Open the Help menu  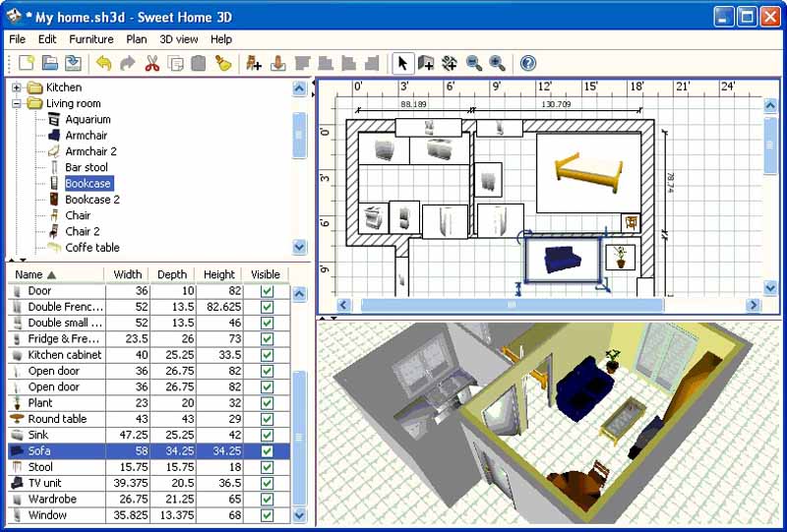point(220,39)
